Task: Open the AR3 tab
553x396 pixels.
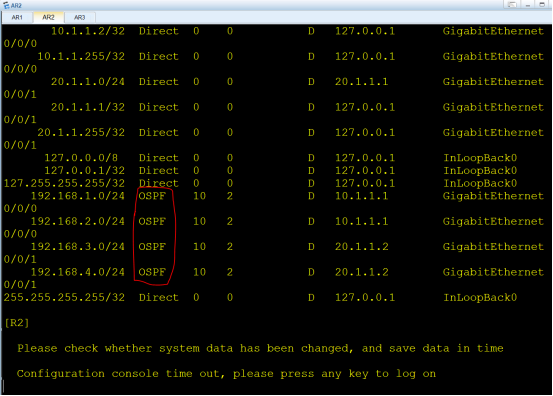Action: 79,17
